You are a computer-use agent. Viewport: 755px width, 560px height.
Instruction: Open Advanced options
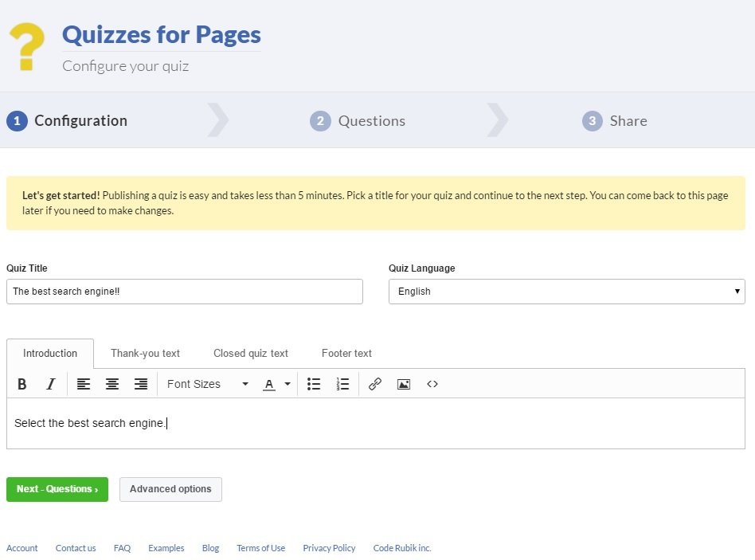(170, 489)
